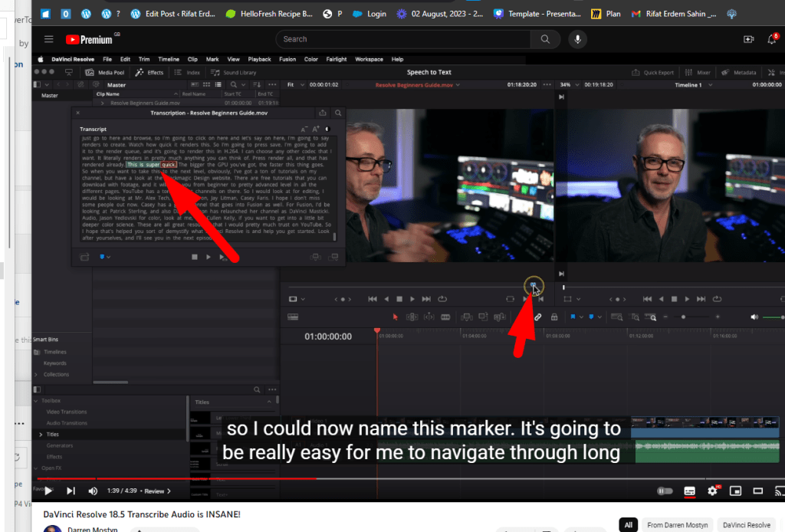Open the Review chapter link in player

(157, 491)
